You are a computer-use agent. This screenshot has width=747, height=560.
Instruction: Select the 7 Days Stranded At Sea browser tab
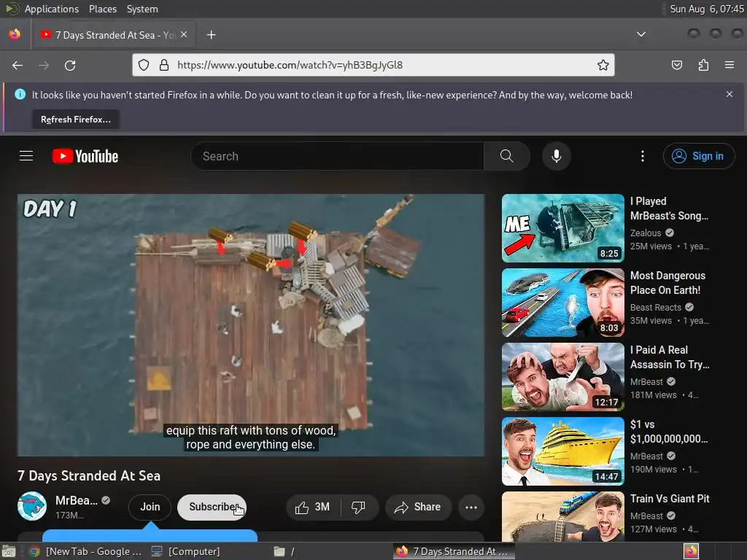coord(113,35)
